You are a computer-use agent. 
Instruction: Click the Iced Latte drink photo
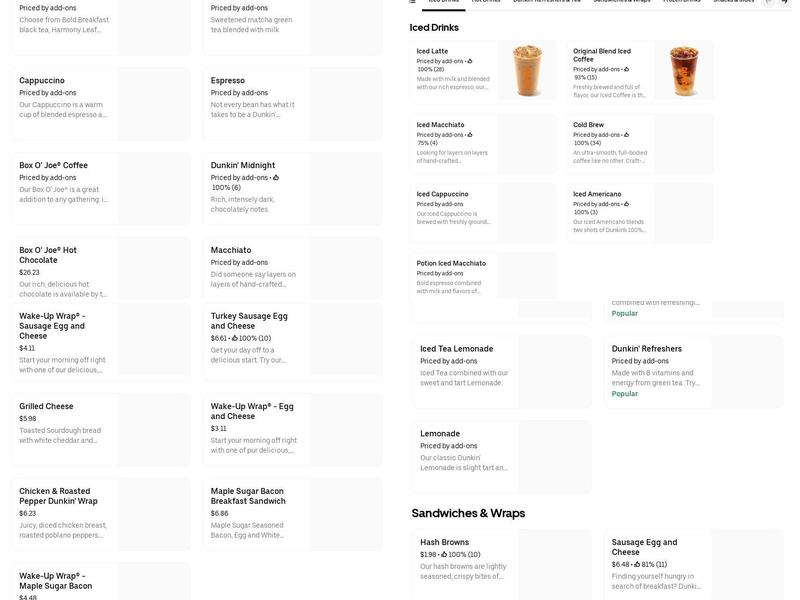[527, 70]
